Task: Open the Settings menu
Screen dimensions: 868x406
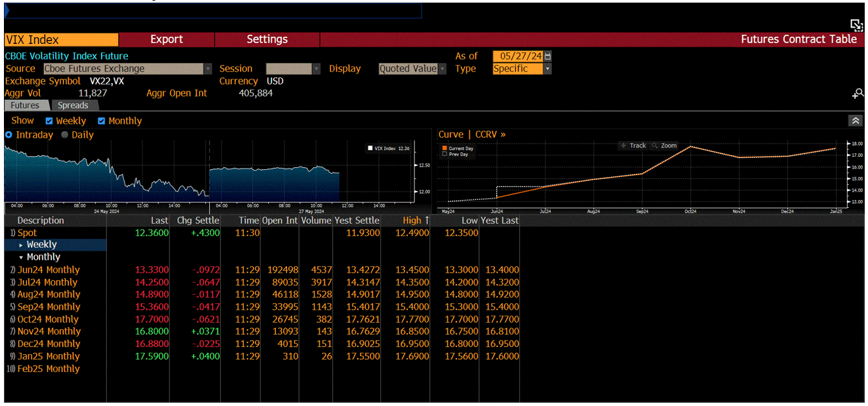Action: click(266, 39)
